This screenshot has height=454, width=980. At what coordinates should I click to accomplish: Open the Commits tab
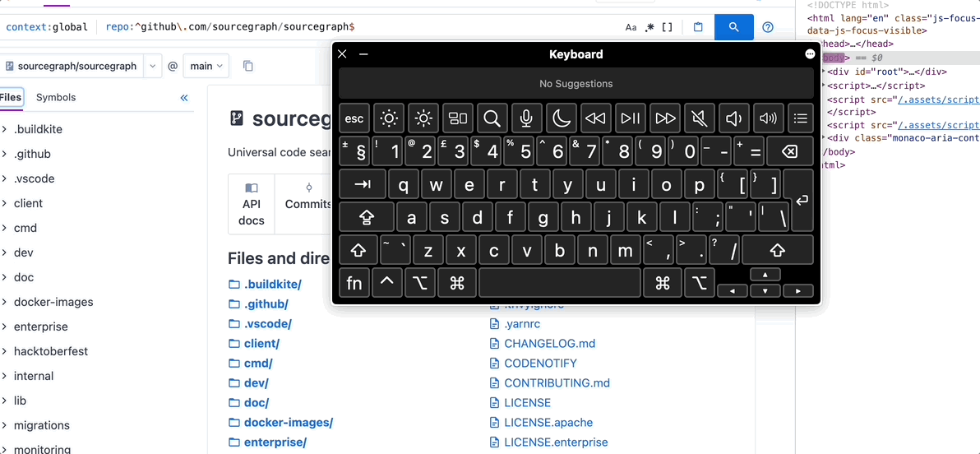(x=308, y=205)
